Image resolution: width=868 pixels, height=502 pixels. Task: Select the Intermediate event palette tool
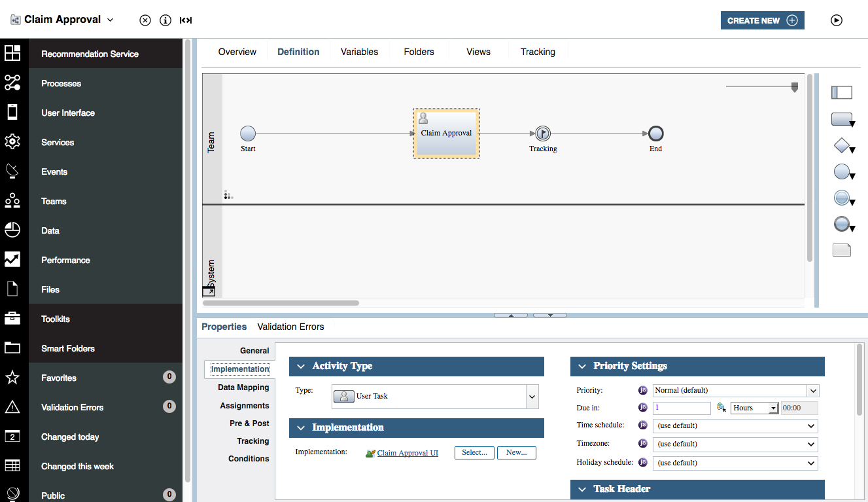click(844, 198)
